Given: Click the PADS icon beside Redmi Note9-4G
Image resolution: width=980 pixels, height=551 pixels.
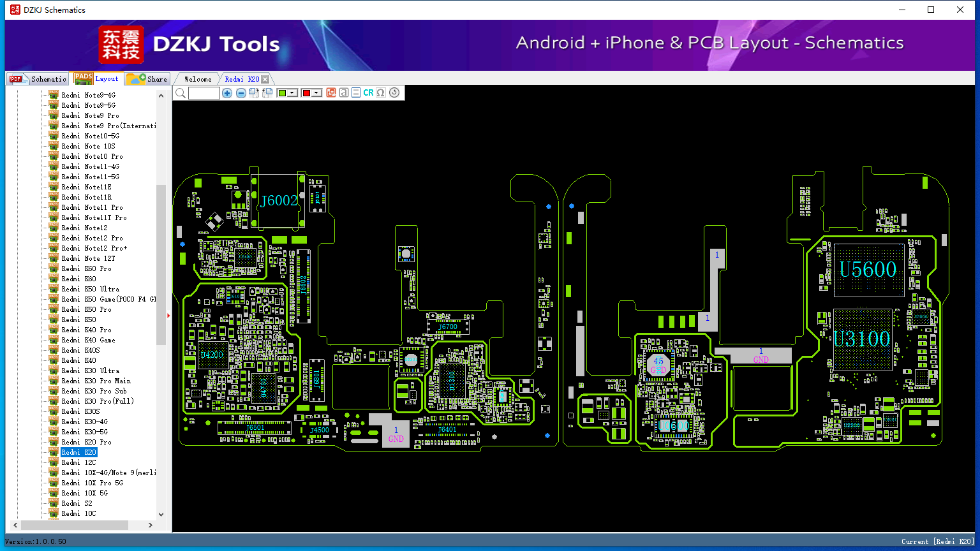Looking at the screenshot, I should [x=54, y=95].
